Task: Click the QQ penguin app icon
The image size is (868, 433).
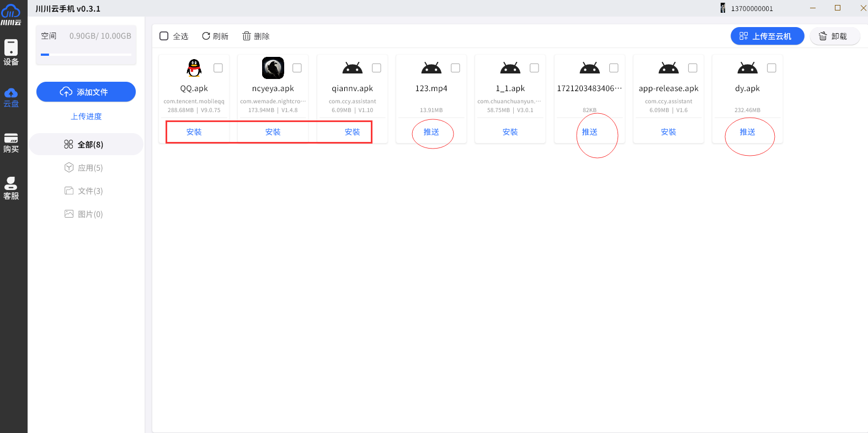Action: tap(194, 68)
